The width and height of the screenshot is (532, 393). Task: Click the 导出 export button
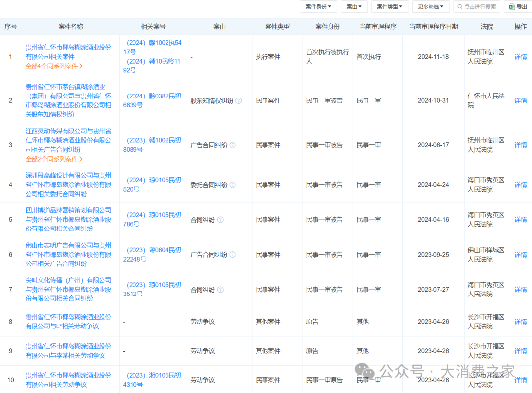pos(518,6)
